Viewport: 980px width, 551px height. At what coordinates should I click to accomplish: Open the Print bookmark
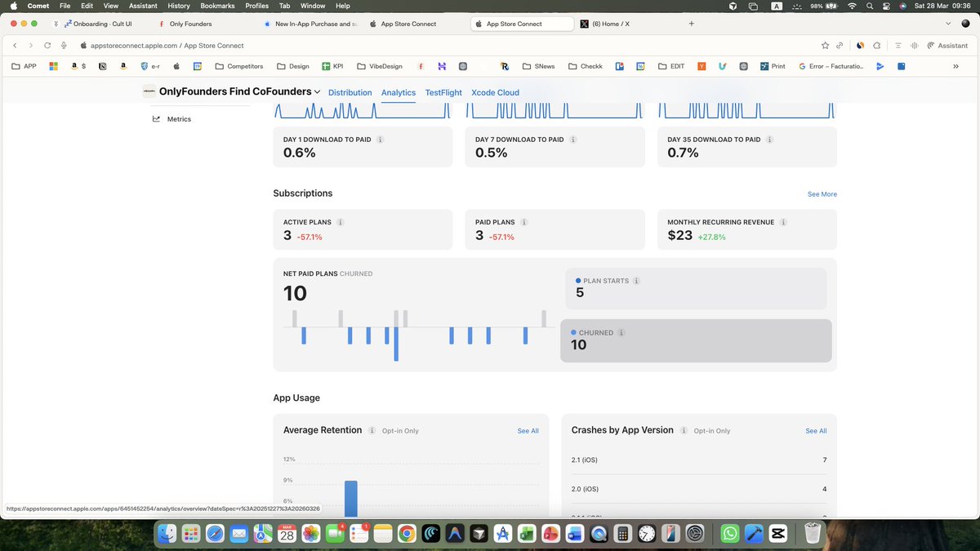pos(772,66)
